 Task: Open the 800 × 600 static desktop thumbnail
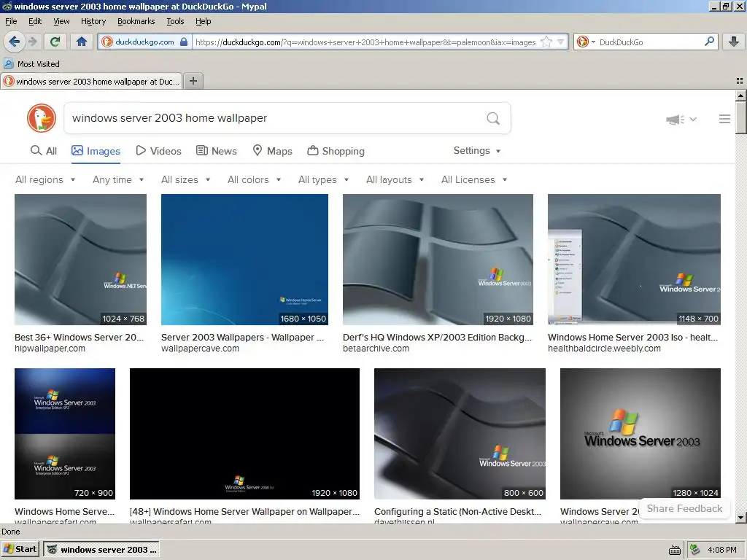point(460,434)
